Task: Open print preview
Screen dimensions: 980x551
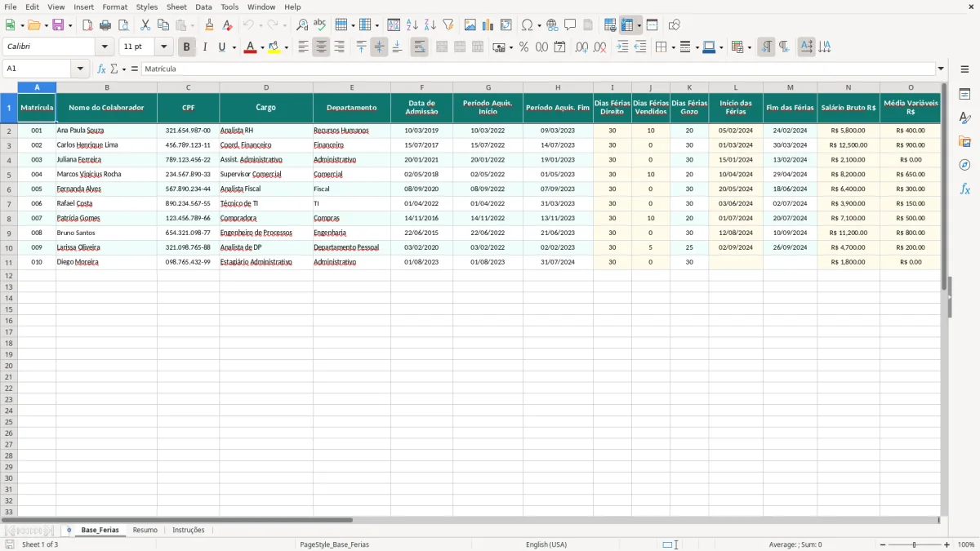Action: coord(123,25)
